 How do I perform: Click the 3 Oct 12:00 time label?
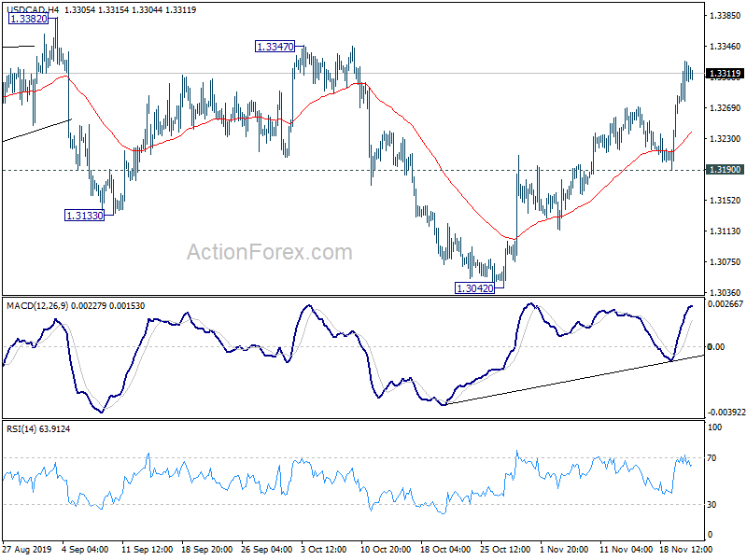[324, 549]
